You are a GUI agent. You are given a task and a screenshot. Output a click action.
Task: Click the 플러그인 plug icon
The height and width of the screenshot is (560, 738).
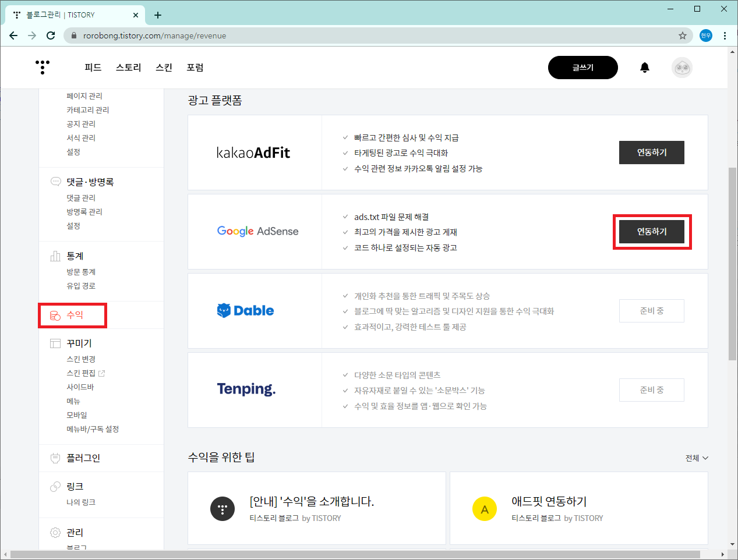point(56,458)
